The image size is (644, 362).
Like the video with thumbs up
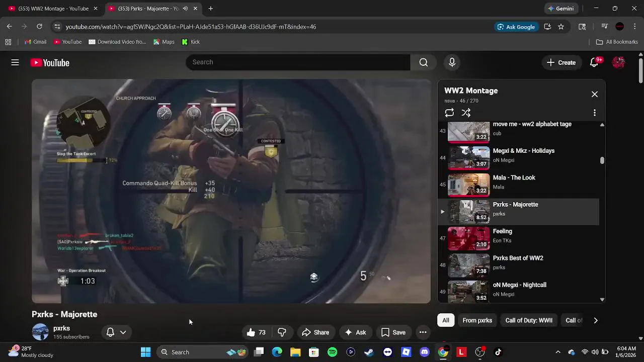pyautogui.click(x=256, y=332)
